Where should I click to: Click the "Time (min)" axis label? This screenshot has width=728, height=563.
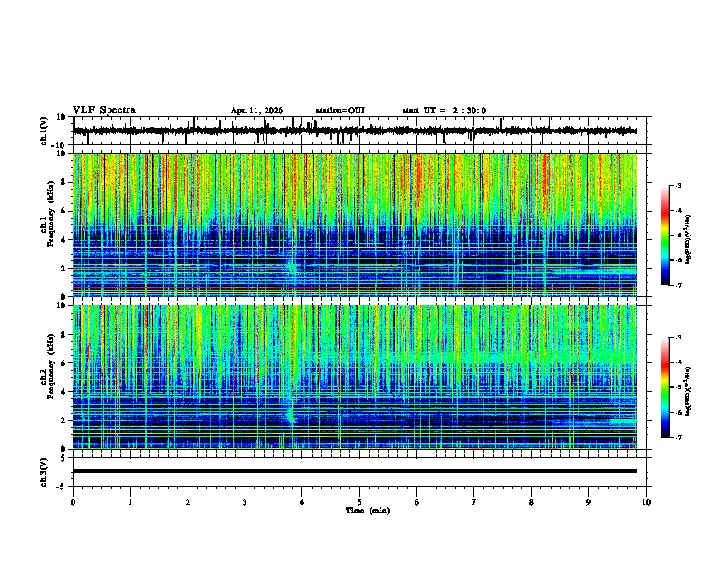click(368, 511)
